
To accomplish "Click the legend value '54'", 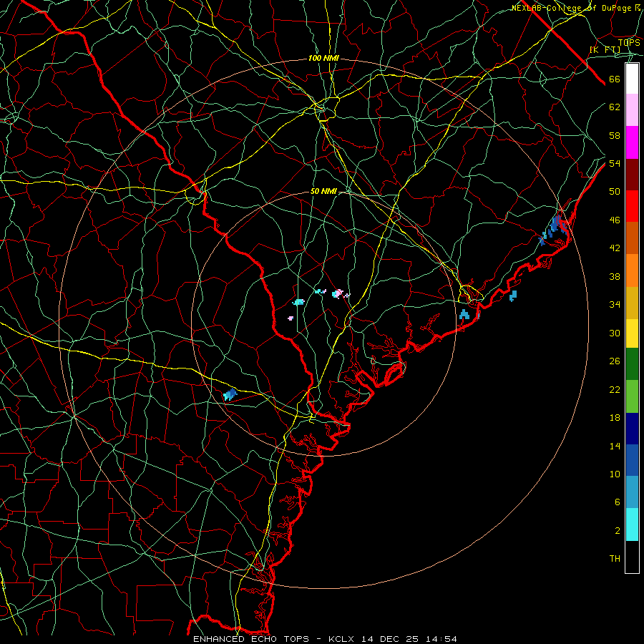I will tap(615, 163).
